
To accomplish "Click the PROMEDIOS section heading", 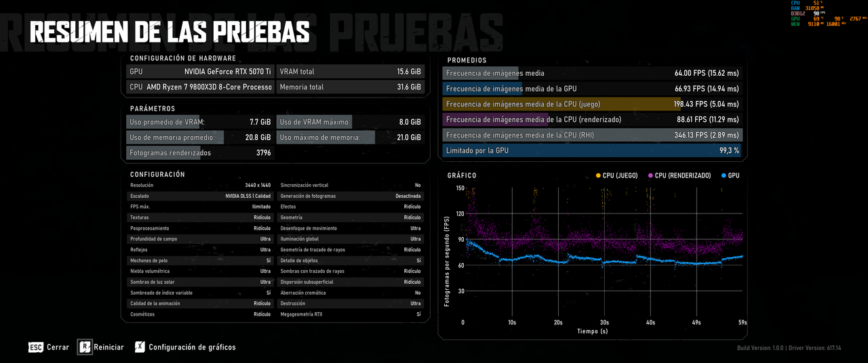I will click(467, 60).
